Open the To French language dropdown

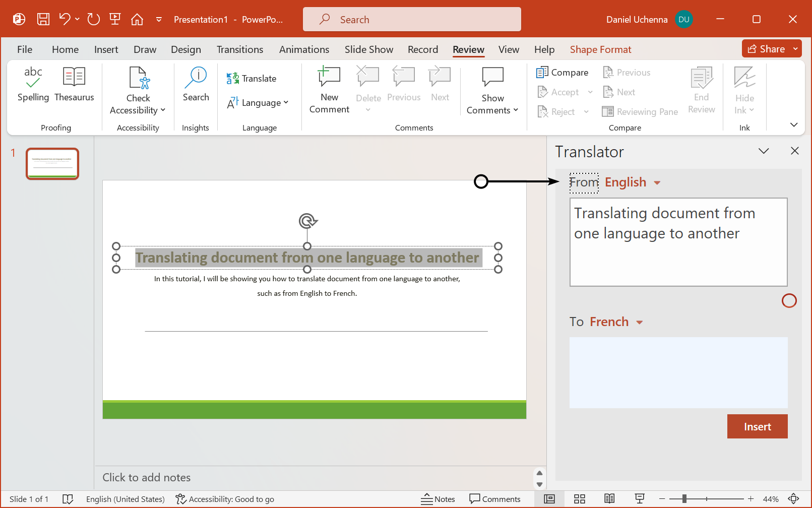pyautogui.click(x=616, y=322)
